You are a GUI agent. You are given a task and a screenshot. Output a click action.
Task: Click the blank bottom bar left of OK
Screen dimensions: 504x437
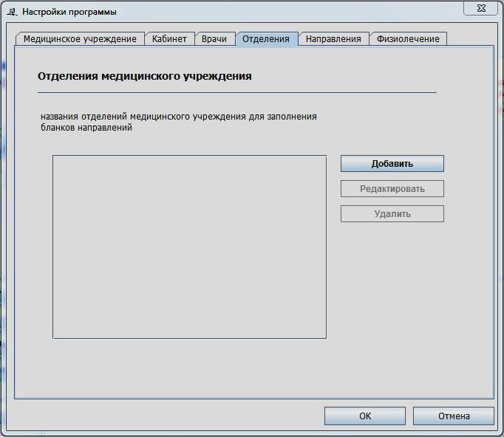tap(163, 416)
